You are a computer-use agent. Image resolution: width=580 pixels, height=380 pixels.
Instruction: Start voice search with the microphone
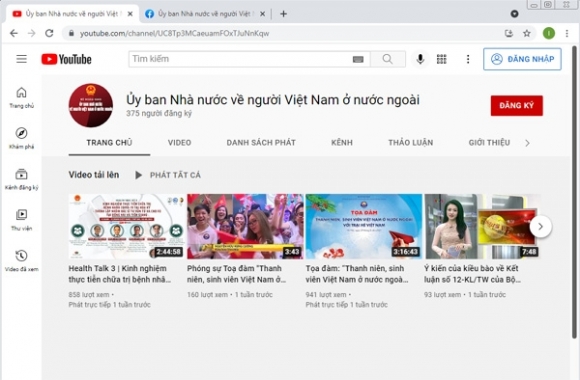click(x=420, y=59)
